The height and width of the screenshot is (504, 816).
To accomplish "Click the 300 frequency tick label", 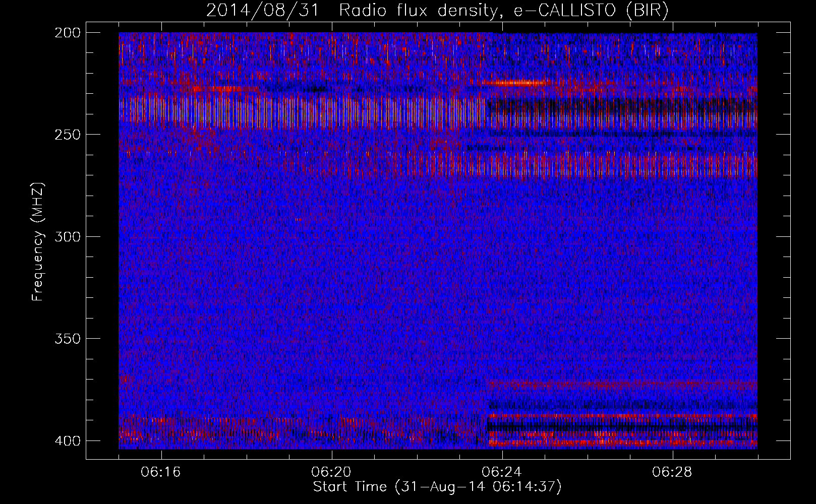I will click(67, 236).
